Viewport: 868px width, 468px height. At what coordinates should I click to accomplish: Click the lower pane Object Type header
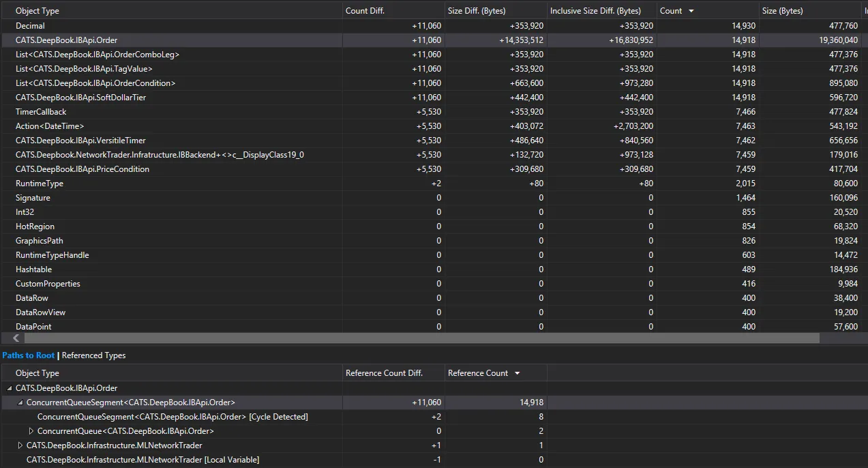pyautogui.click(x=172, y=373)
